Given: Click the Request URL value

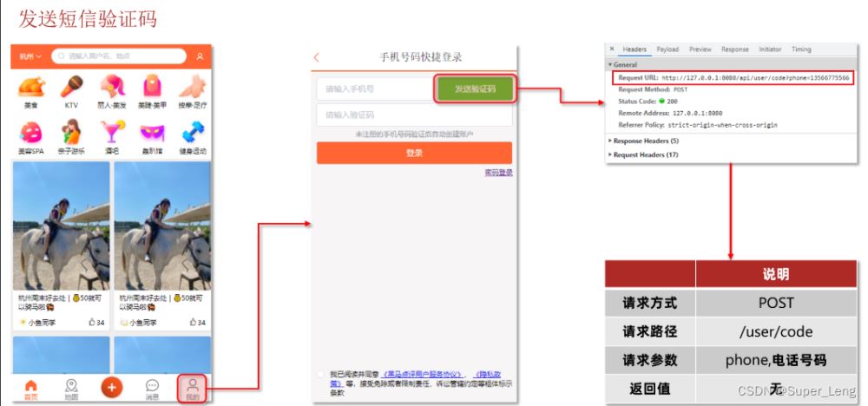Looking at the screenshot, I should (756, 78).
